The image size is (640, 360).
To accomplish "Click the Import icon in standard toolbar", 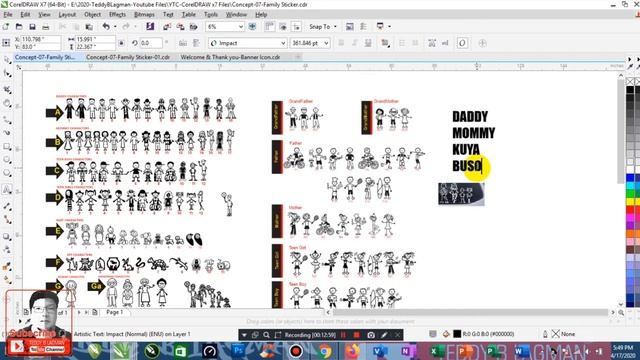I will [x=167, y=27].
